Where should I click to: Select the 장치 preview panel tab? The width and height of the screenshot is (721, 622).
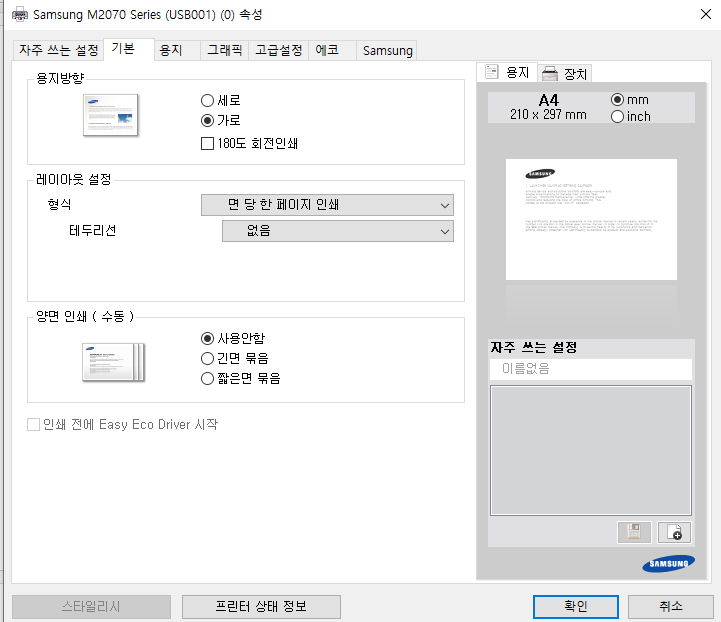565,74
